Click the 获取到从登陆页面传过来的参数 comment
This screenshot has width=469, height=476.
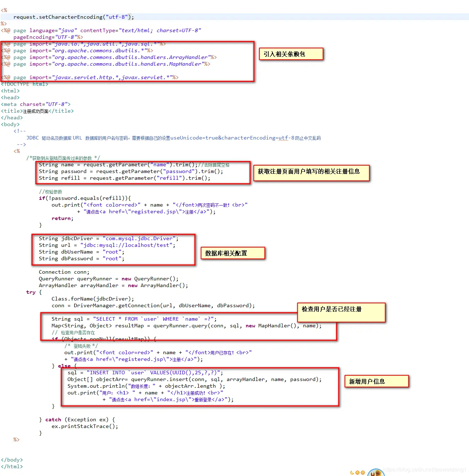[x=63, y=158]
